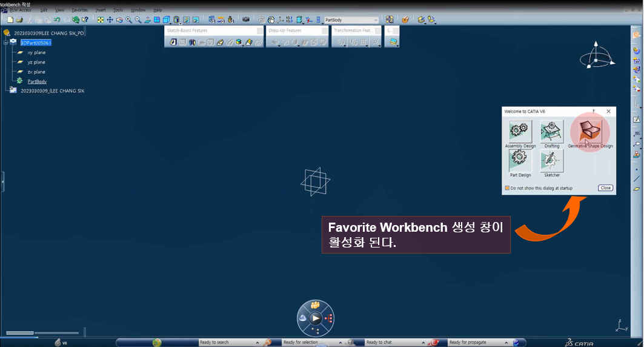Open the Assembly Design workbench
Image resolution: width=644 pixels, height=347 pixels.
(520, 131)
